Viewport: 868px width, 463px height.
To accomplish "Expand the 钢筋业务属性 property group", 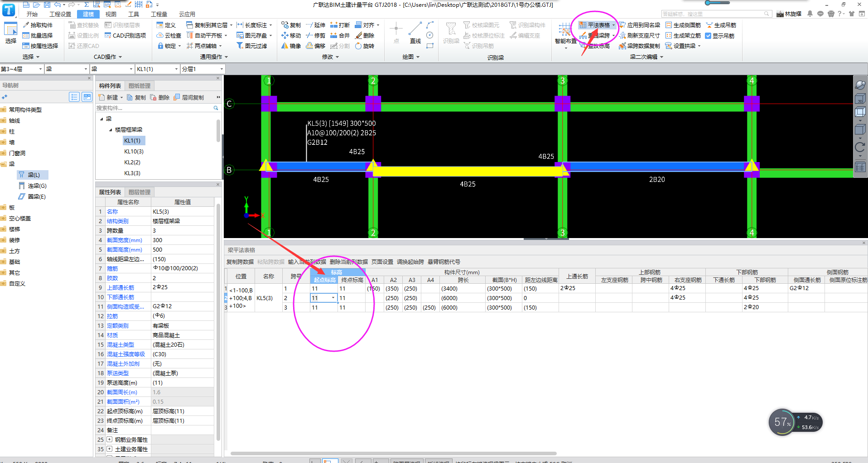I will click(x=109, y=439).
